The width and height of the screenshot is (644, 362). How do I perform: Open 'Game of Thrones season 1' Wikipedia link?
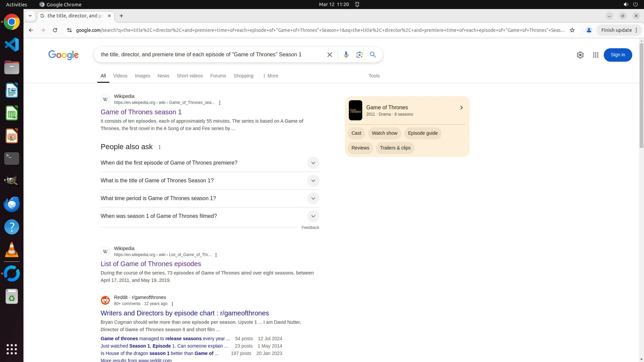(141, 112)
